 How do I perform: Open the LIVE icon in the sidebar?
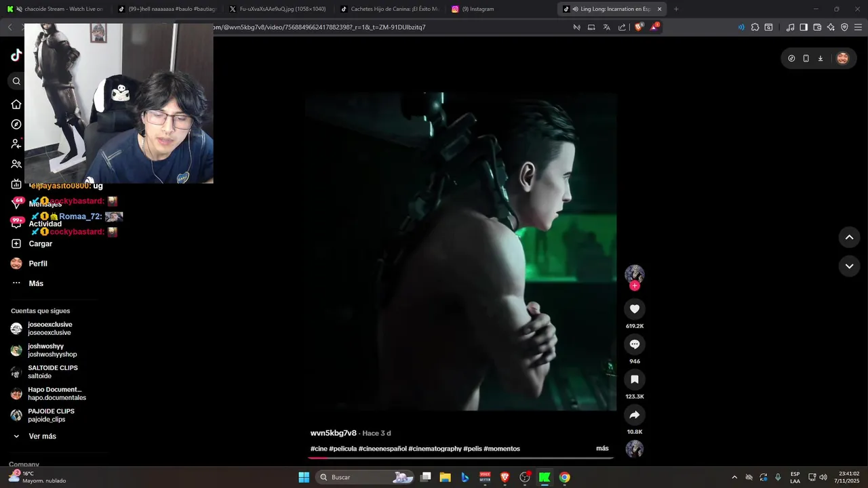(x=16, y=184)
